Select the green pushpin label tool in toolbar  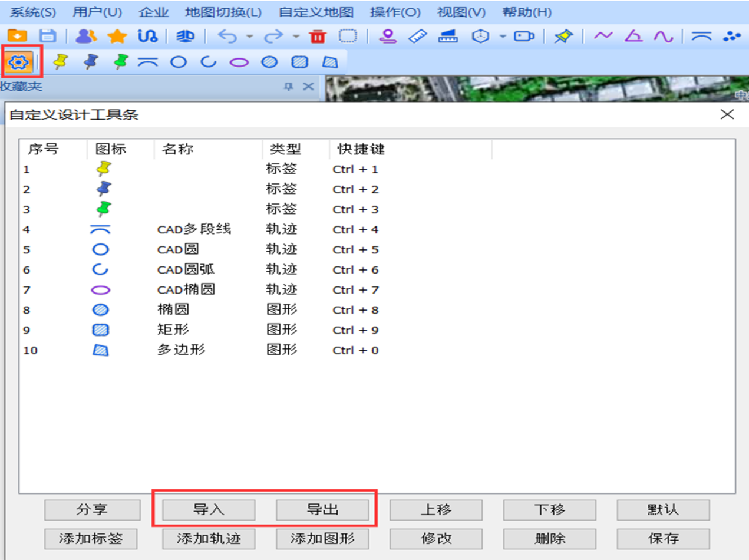click(121, 61)
